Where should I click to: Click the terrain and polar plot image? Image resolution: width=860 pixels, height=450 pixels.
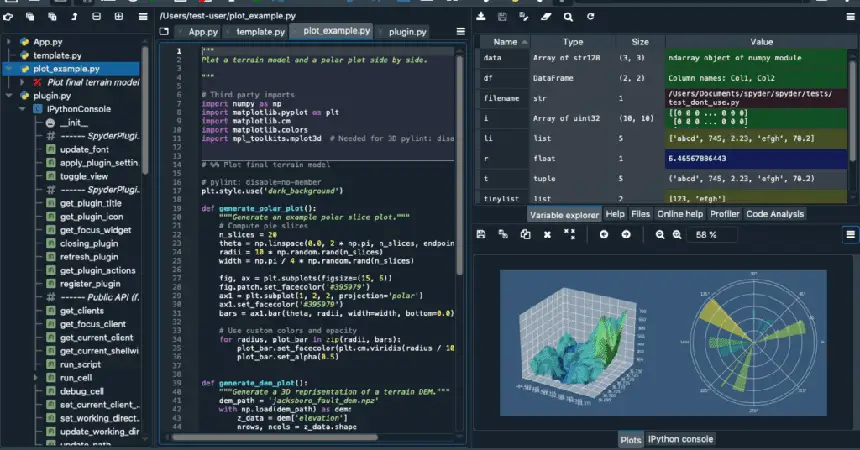(x=663, y=342)
